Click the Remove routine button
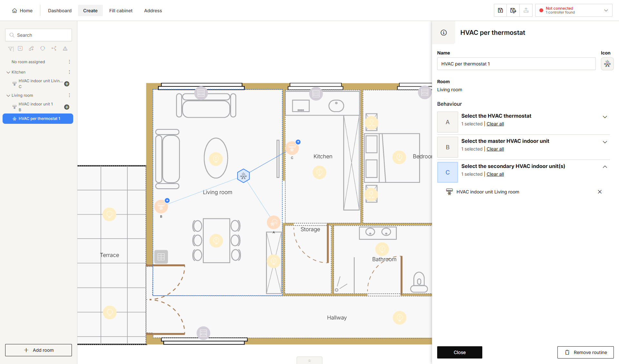The width and height of the screenshot is (619, 364). [585, 352]
